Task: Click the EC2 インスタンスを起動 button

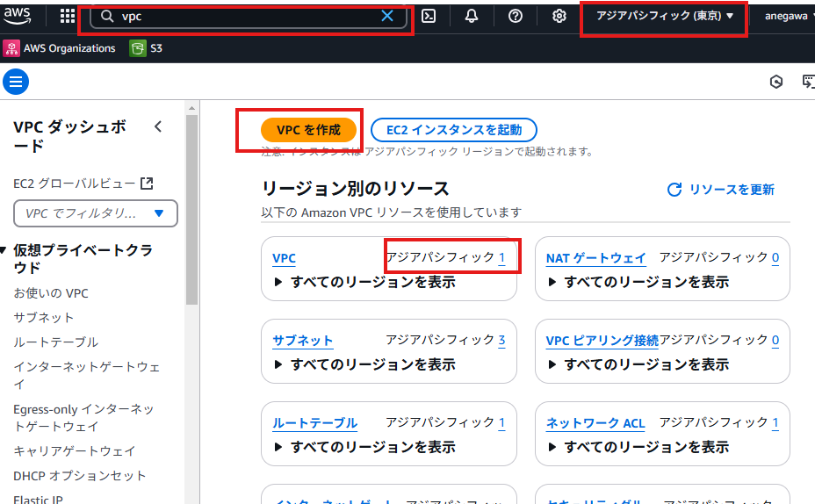Action: pyautogui.click(x=454, y=130)
